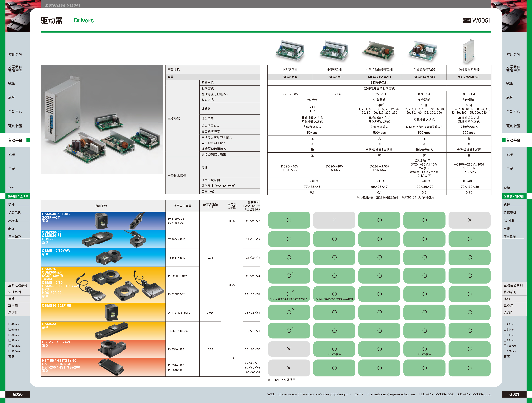This screenshot has width=532, height=403.
Task: Click the G021 page number label
Action: [x=514, y=394]
